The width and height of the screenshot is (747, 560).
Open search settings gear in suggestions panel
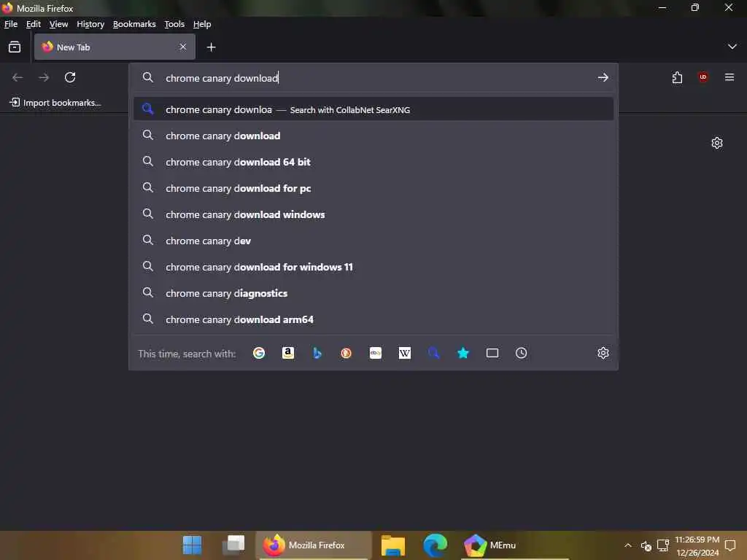603,353
